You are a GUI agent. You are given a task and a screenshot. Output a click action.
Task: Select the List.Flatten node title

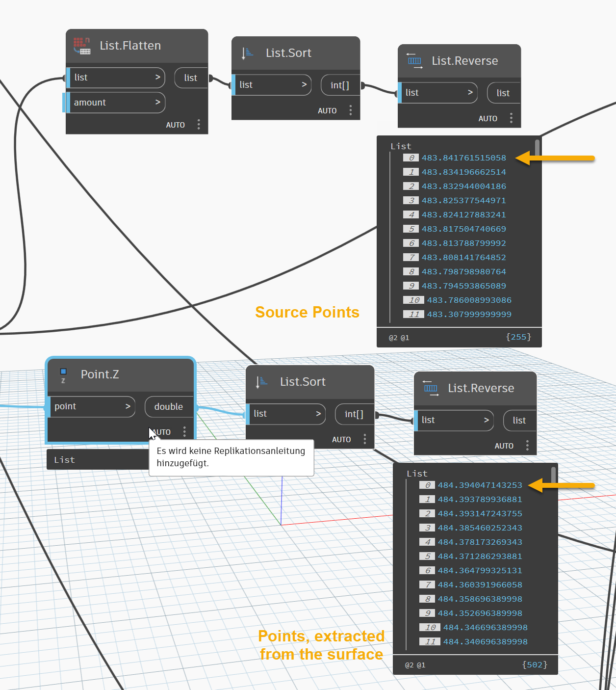[x=130, y=46]
